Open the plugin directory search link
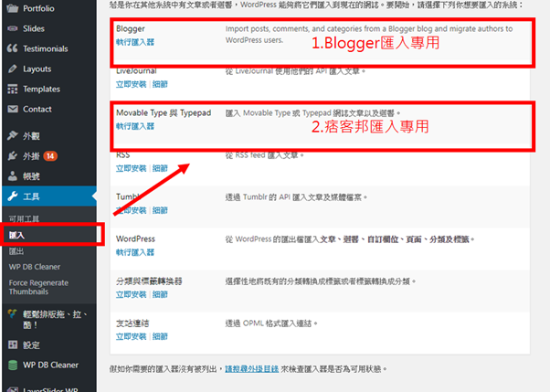 click(x=251, y=369)
